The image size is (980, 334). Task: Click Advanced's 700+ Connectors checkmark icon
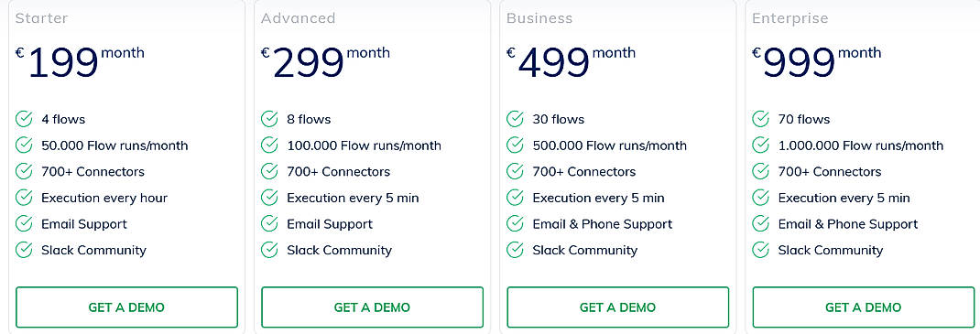click(269, 171)
